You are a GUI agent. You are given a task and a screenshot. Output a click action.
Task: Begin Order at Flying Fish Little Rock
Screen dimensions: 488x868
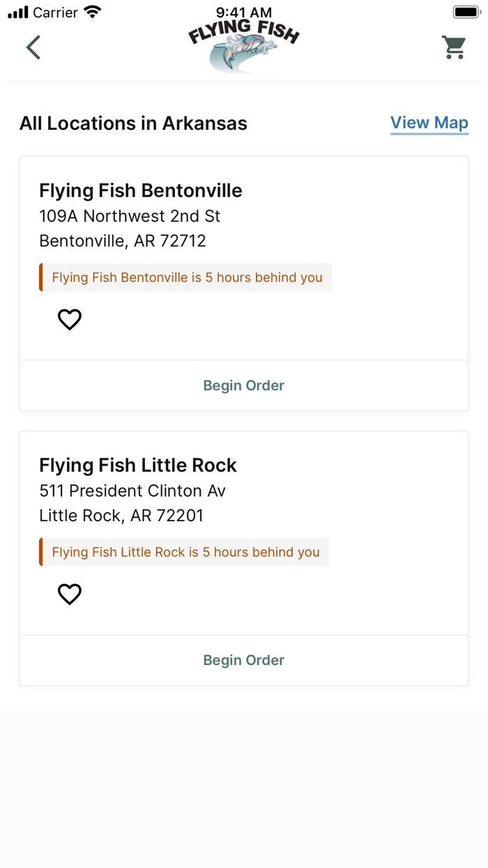[x=243, y=660]
